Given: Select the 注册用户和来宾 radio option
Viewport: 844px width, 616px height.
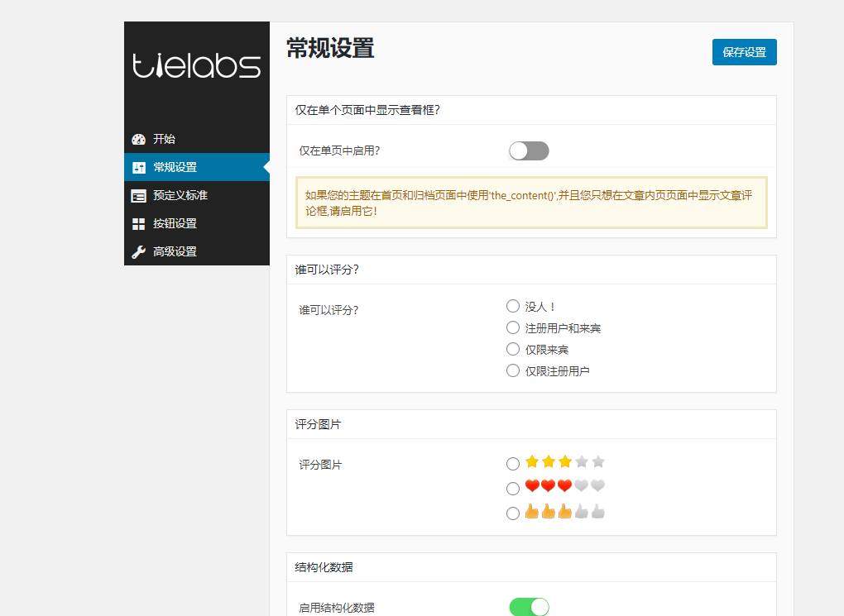Looking at the screenshot, I should pos(513,327).
